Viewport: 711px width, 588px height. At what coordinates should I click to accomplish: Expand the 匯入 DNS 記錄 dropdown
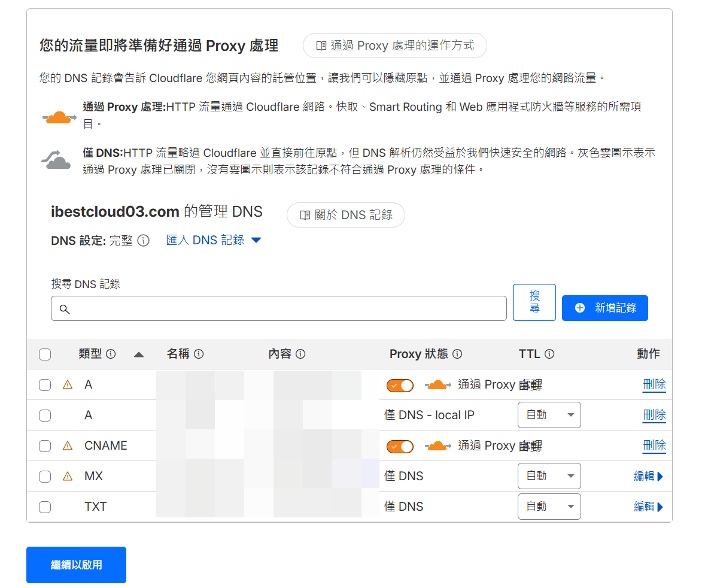[x=214, y=240]
